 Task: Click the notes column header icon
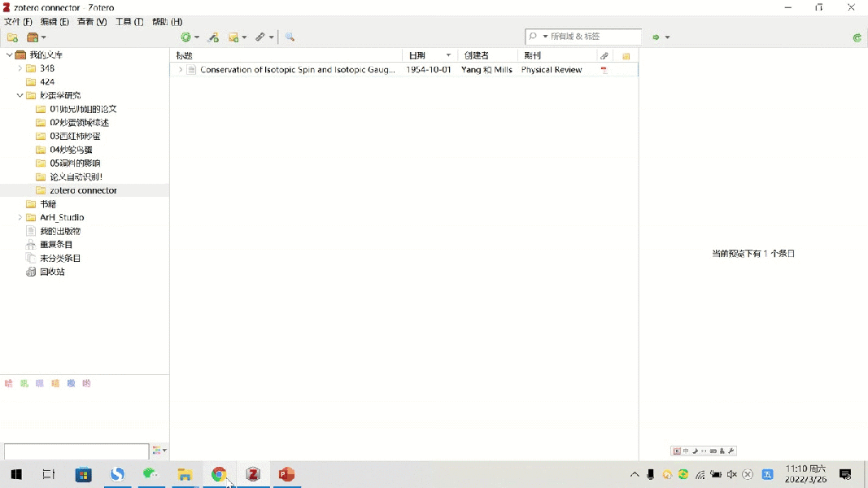626,56
